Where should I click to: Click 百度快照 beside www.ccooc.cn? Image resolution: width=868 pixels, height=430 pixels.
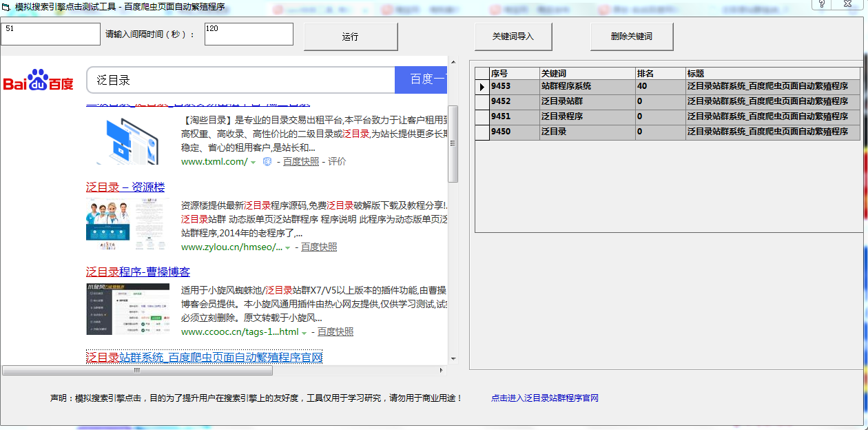pyautogui.click(x=335, y=331)
